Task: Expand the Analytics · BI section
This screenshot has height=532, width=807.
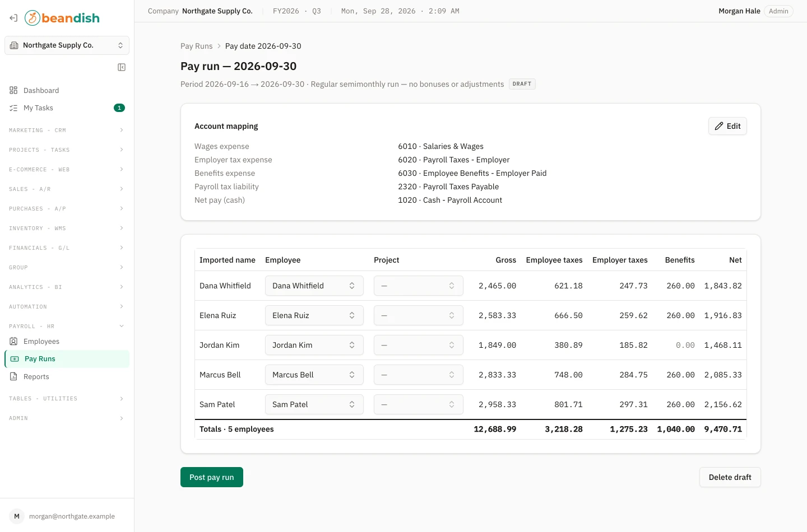Action: [67, 287]
